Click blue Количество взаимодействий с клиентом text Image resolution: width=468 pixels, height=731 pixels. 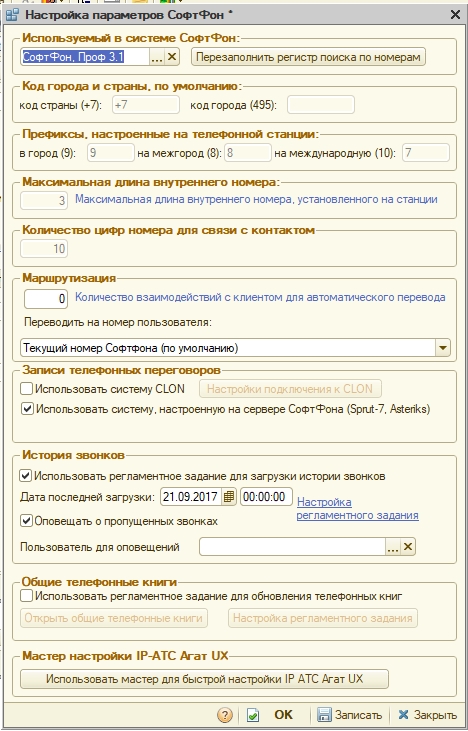[260, 297]
